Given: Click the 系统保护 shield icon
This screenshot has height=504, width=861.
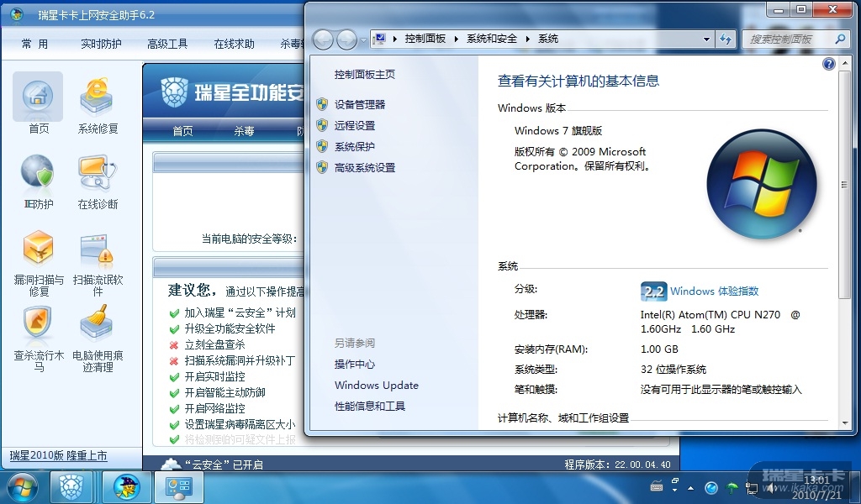Looking at the screenshot, I should tap(322, 146).
